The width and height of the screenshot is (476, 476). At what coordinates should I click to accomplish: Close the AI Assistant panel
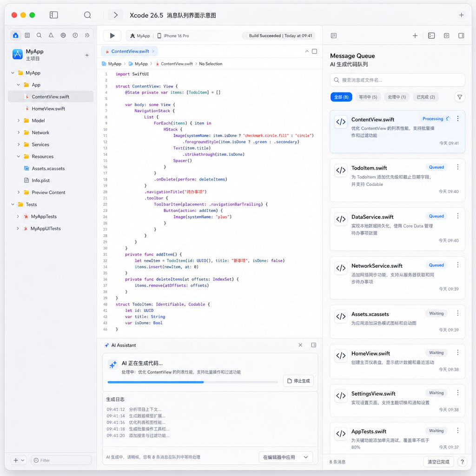[300, 345]
